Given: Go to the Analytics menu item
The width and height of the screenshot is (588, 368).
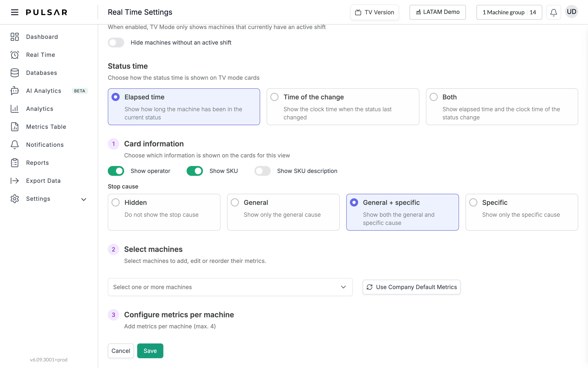Looking at the screenshot, I should point(40,109).
